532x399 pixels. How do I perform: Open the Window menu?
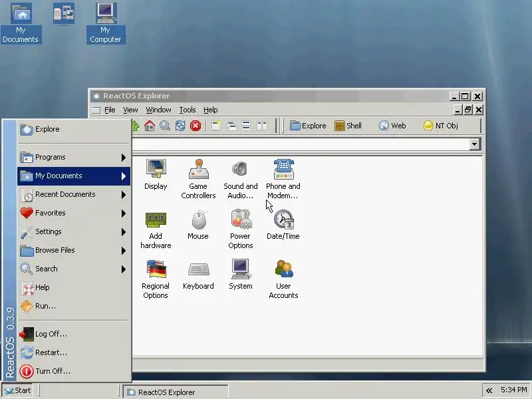[x=158, y=110]
